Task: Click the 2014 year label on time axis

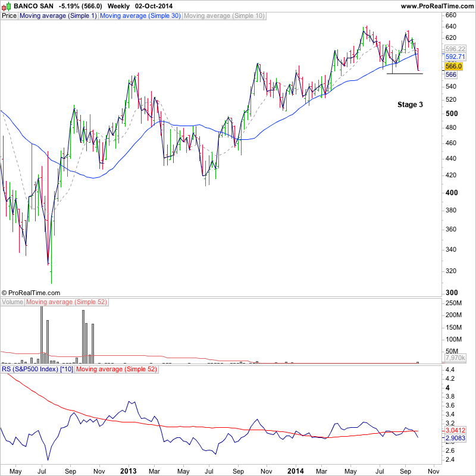Action: [x=296, y=471]
